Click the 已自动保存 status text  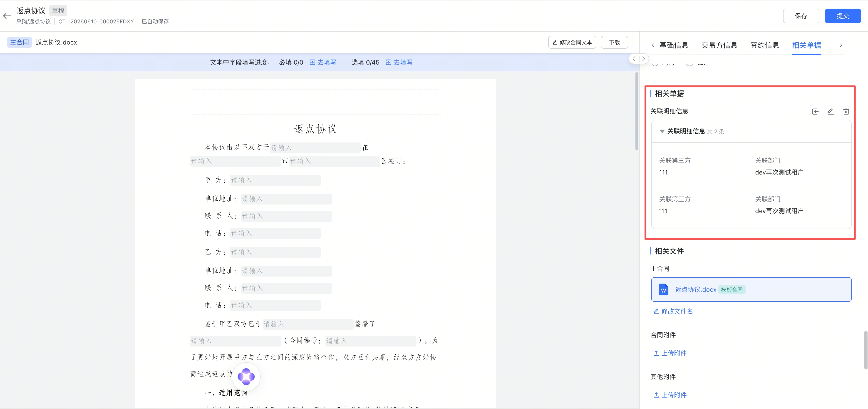(x=155, y=22)
